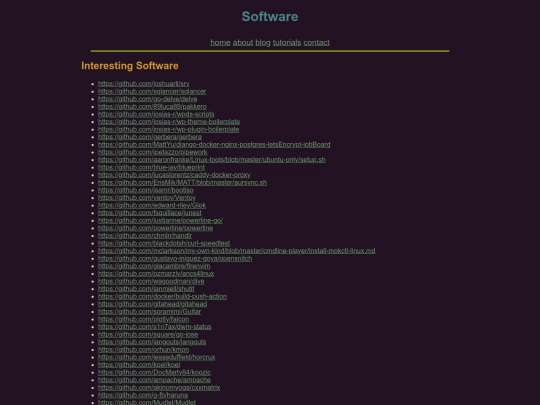540x405 pixels.
Task: Open the jpetazzo/pipework link
Action: coord(153,152)
